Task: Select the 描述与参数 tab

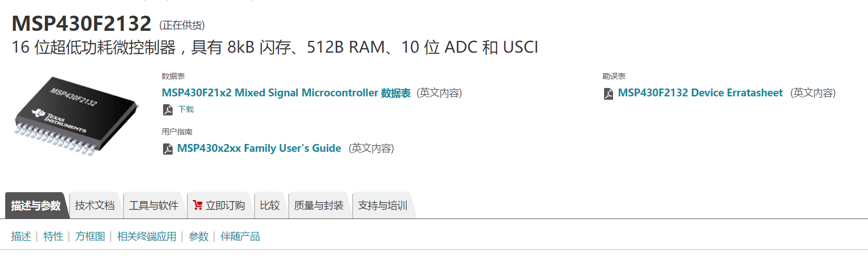Action: pyautogui.click(x=36, y=206)
